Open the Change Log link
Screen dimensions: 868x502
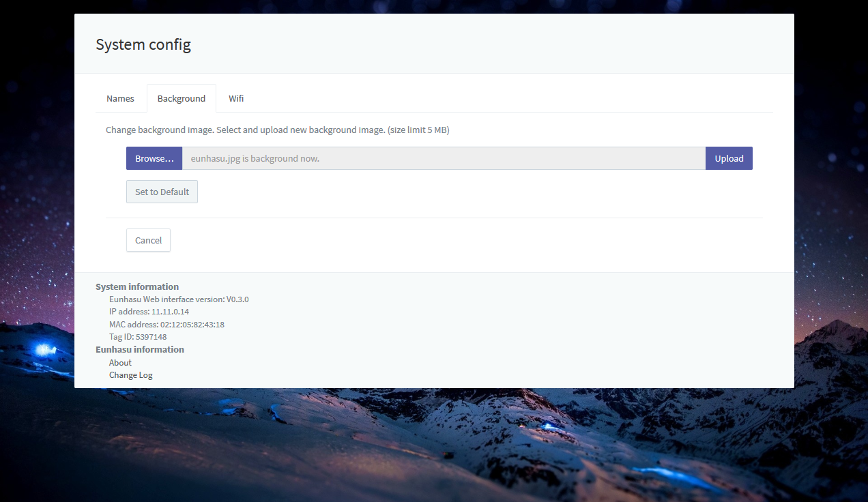pyautogui.click(x=131, y=375)
